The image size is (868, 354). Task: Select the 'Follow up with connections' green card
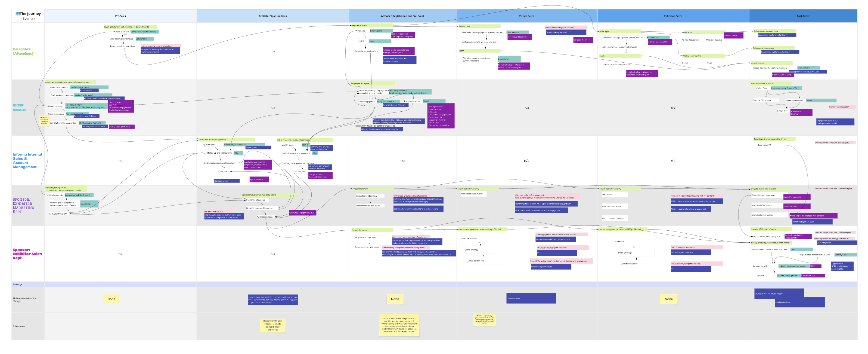point(774,31)
